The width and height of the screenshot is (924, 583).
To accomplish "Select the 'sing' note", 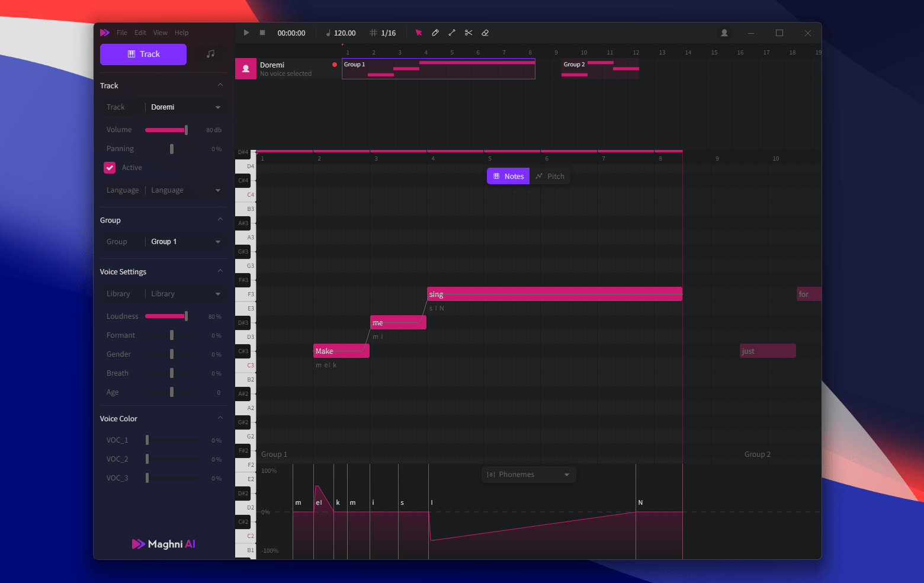I will coord(554,294).
